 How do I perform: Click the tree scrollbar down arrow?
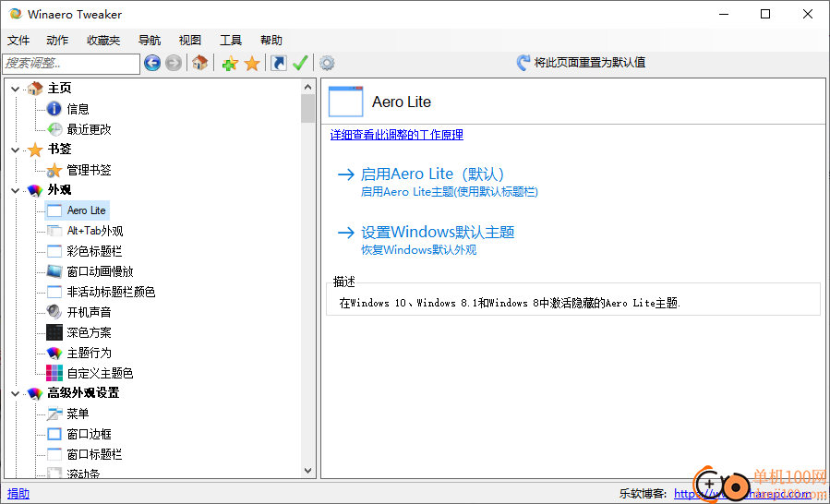tap(308, 471)
